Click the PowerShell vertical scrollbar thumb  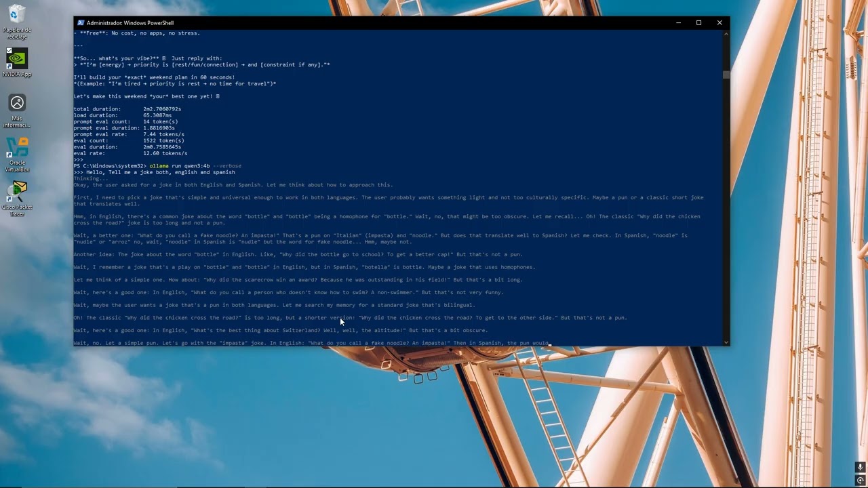tap(726, 75)
